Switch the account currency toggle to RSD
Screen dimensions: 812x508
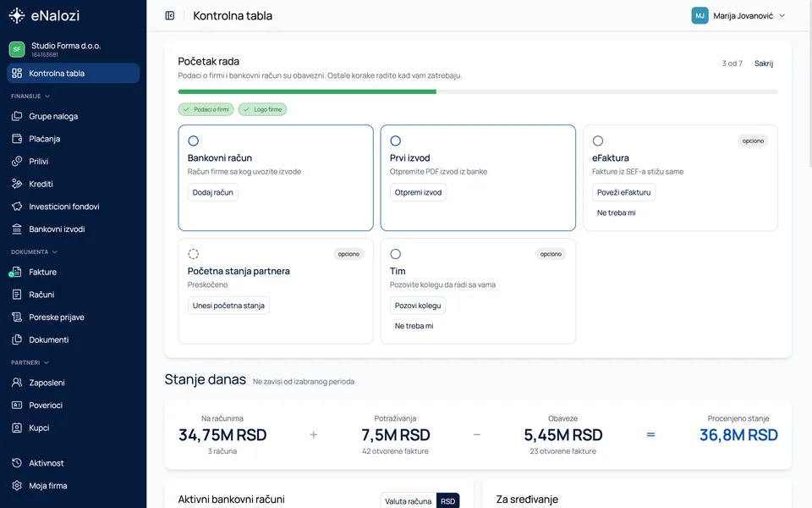(x=448, y=501)
